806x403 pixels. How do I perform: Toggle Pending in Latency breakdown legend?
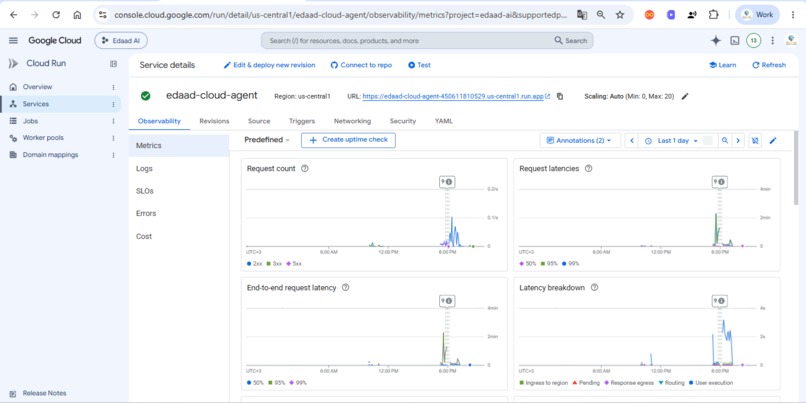click(x=585, y=382)
